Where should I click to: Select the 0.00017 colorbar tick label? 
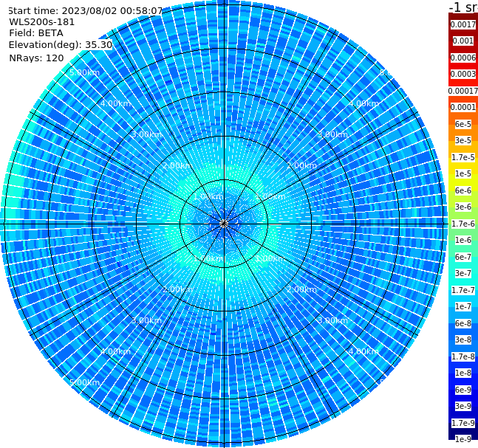point(463,91)
